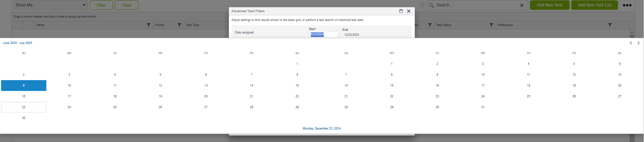644x142 pixels.
Task: Open the three-dot more options menu
Action: click(x=627, y=5)
